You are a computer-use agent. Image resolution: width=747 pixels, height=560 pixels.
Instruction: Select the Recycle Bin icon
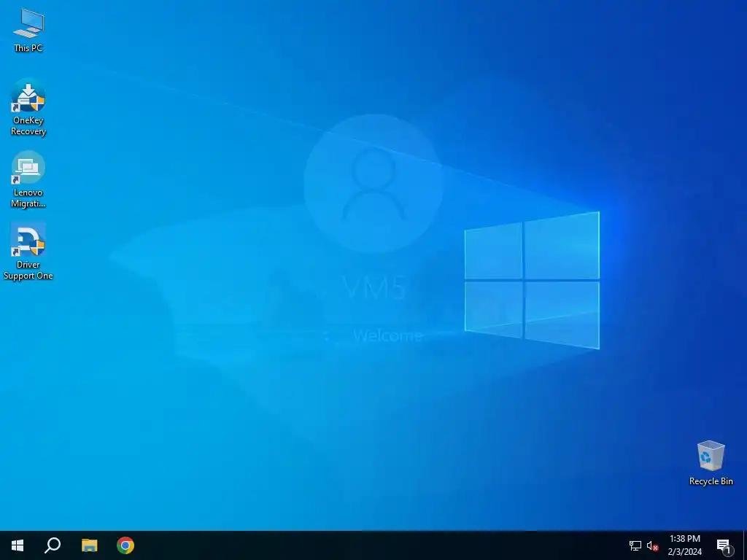click(711, 463)
